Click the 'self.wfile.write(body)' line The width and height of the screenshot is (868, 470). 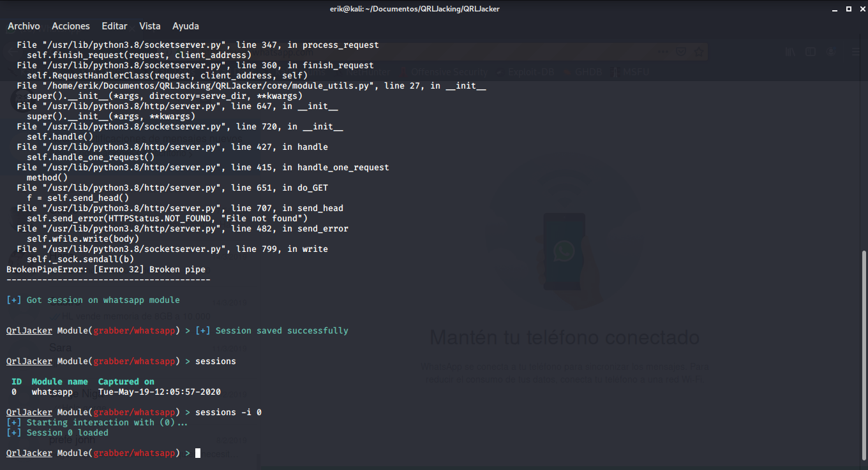click(83, 239)
